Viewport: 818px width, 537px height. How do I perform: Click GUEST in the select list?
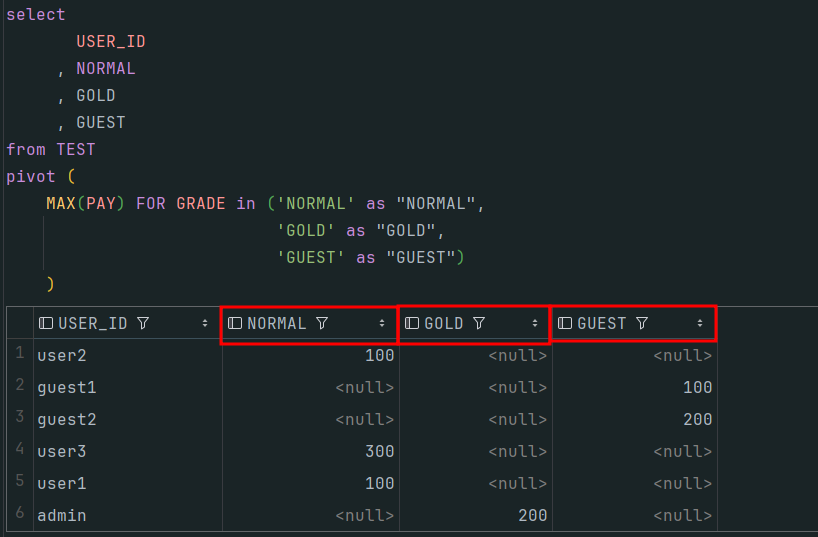point(101,123)
